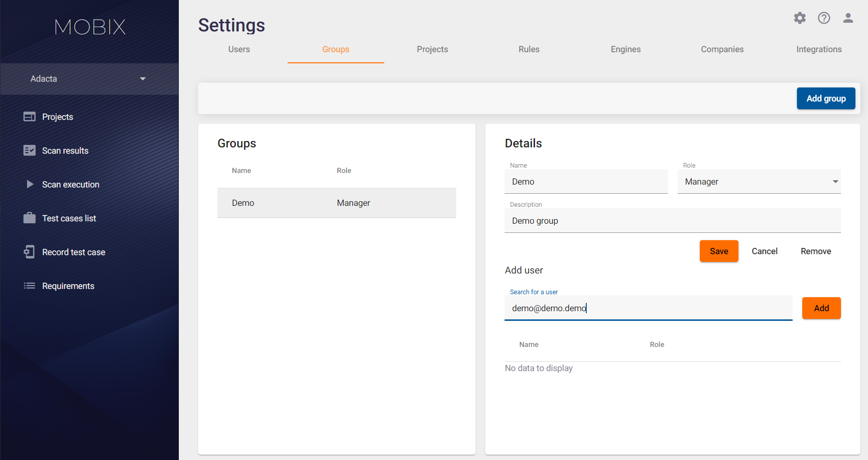Open the Integrations tab
The image size is (868, 460).
[x=819, y=49]
